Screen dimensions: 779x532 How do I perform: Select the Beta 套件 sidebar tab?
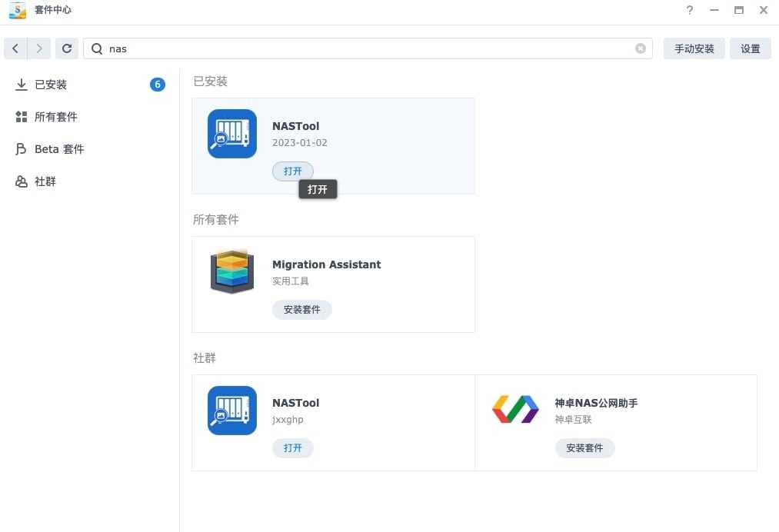(x=90, y=149)
